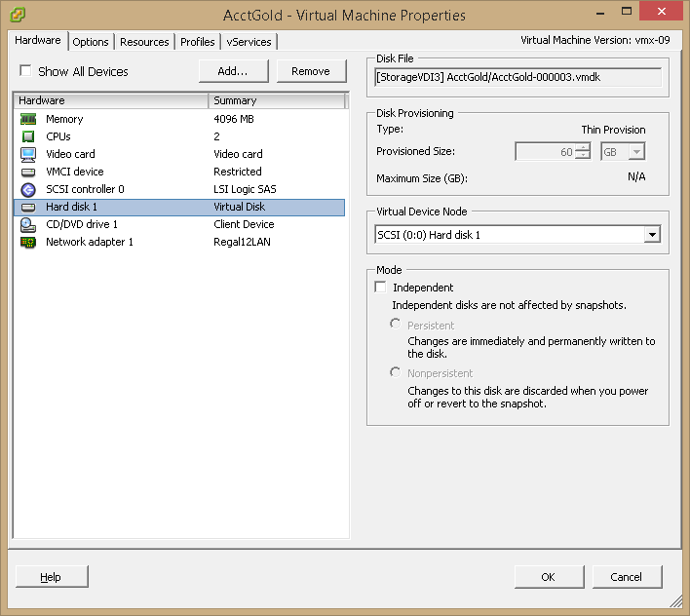Select the Persistent radio button
The image size is (690, 616).
click(396, 324)
